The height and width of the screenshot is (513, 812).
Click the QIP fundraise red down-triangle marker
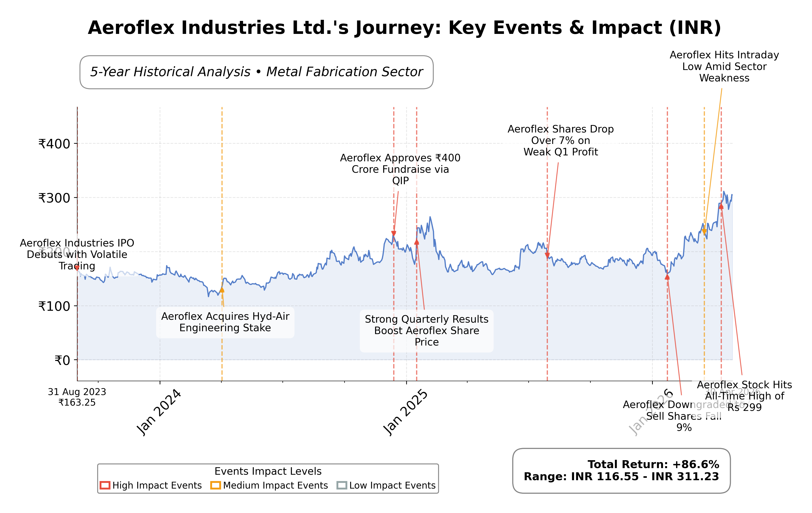(x=393, y=233)
